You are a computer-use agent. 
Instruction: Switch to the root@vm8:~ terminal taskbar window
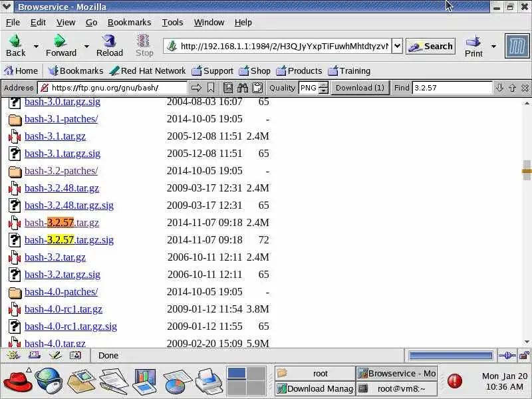396,388
